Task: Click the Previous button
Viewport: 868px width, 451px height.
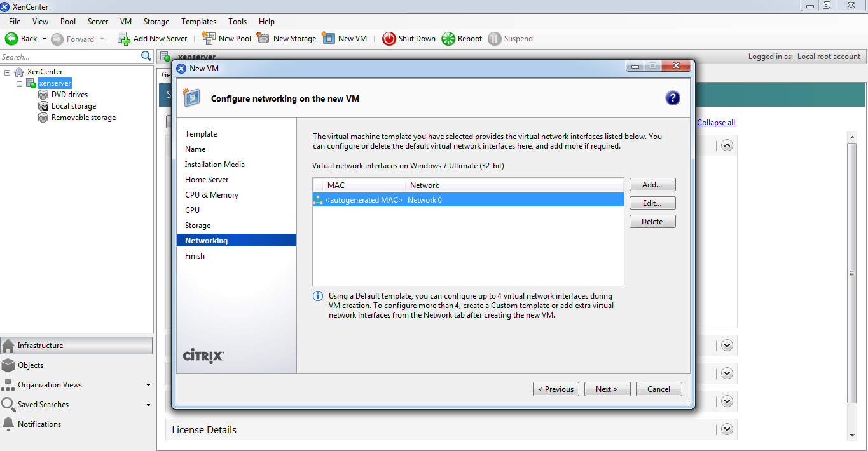Action: click(x=556, y=389)
